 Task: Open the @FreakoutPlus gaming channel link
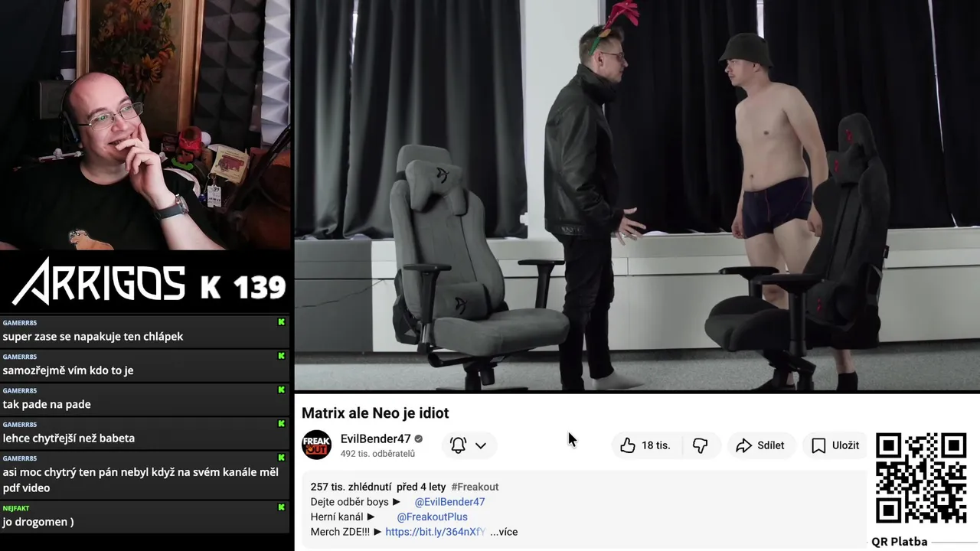[x=432, y=517]
